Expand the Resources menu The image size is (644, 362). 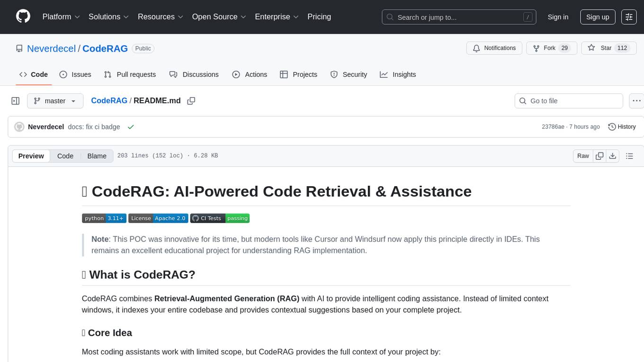(x=161, y=17)
